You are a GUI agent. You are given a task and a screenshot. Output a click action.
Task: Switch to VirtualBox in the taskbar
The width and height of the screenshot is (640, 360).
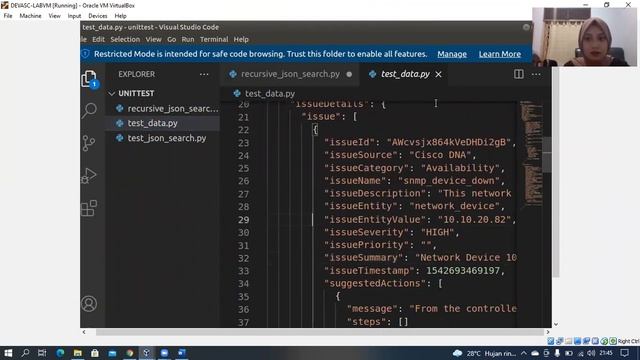pos(147,353)
